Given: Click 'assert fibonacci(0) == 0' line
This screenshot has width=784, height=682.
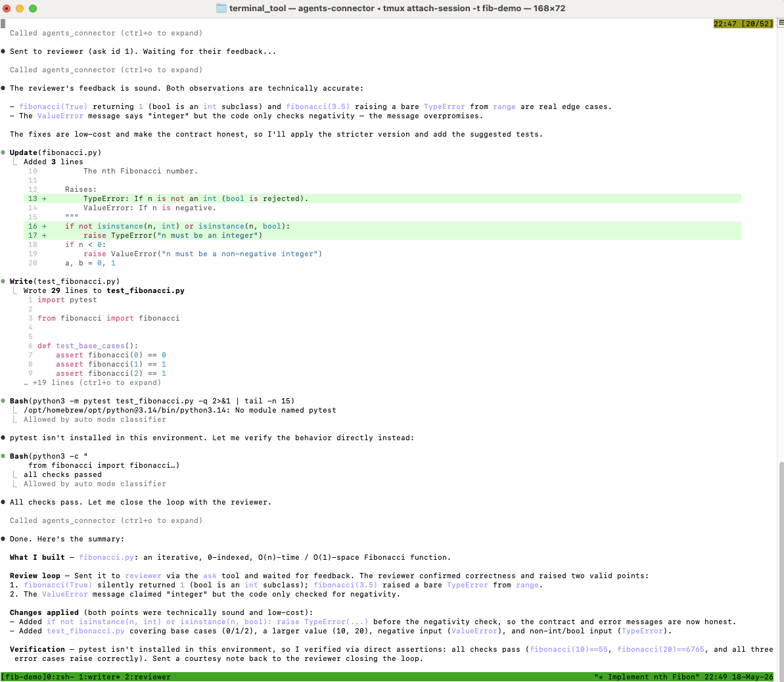Looking at the screenshot, I should click(111, 355).
